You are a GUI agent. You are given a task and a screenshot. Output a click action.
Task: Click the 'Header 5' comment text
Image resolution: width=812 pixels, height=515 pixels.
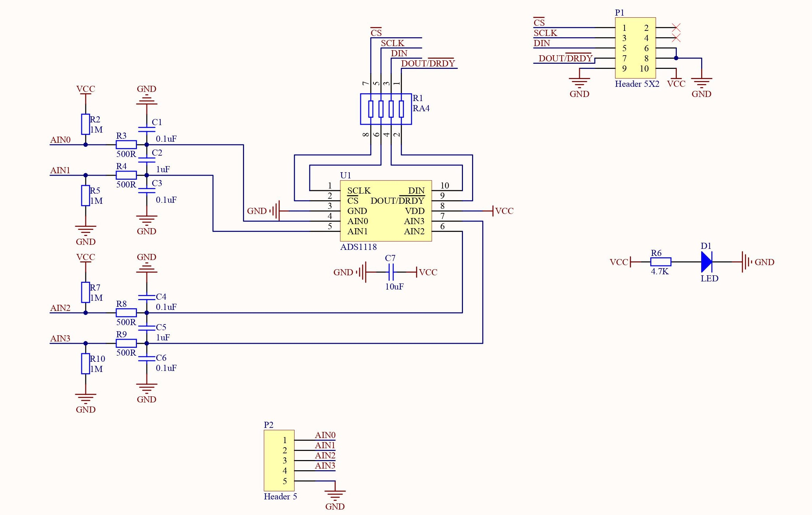click(x=280, y=496)
